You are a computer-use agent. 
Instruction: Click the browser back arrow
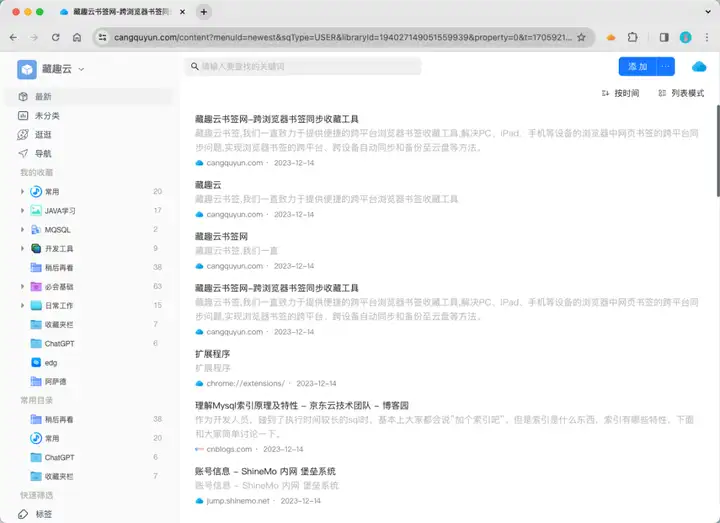13,38
